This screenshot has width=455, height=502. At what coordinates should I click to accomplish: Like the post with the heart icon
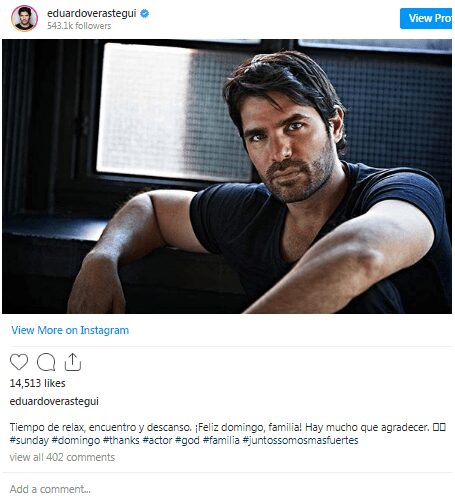(19, 362)
